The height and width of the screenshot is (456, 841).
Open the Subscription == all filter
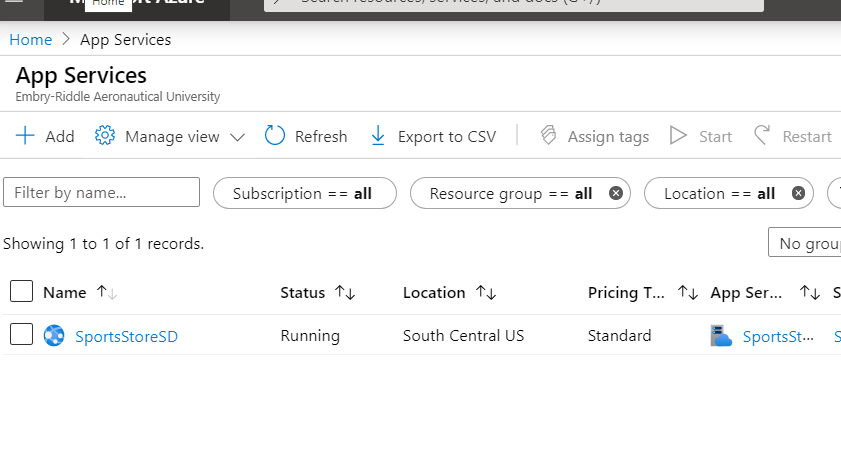[305, 193]
